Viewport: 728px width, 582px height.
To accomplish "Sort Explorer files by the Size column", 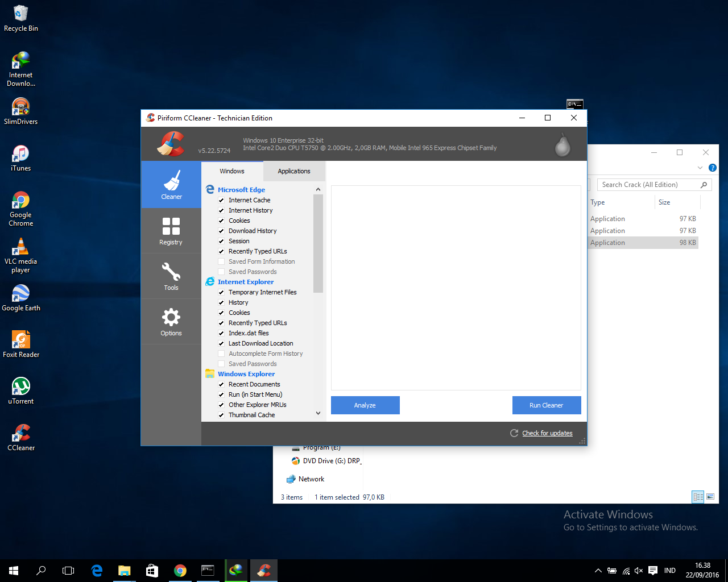I will click(x=677, y=202).
